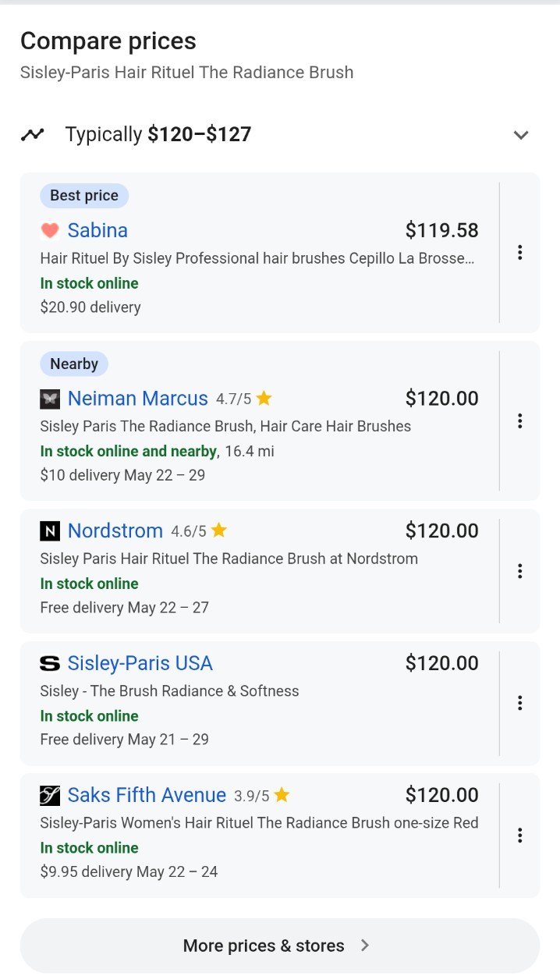560x976 pixels.
Task: Open three-dot menu for Sisley-Paris USA
Action: 519,703
